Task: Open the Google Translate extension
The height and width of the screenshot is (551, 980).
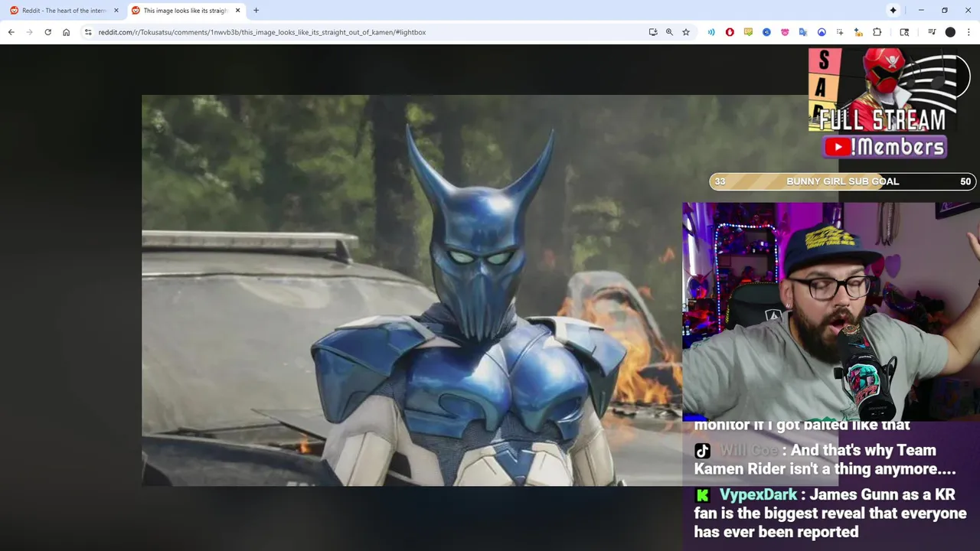Action: 803,32
